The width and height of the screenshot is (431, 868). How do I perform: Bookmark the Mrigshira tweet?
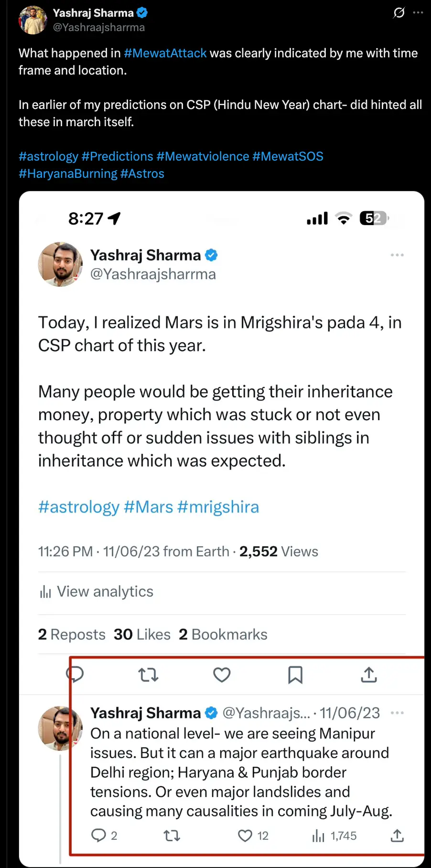[295, 675]
